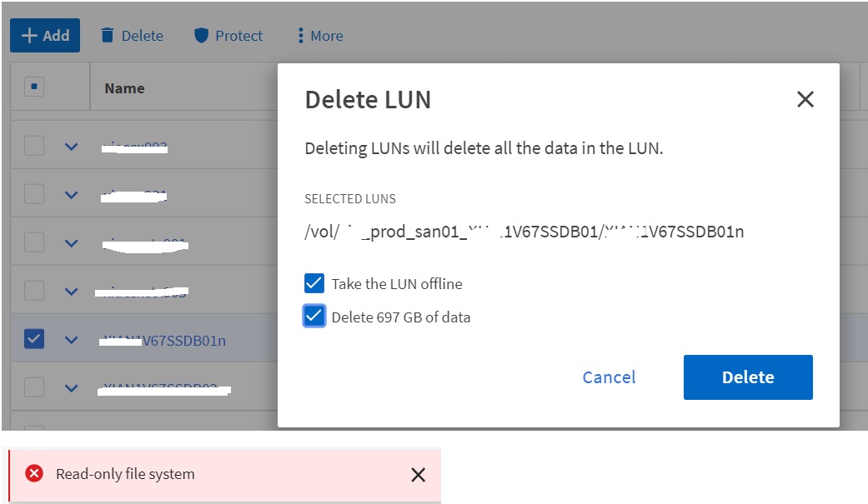The image size is (868, 504).
Task: Click the Protect shield icon
Action: pos(201,36)
